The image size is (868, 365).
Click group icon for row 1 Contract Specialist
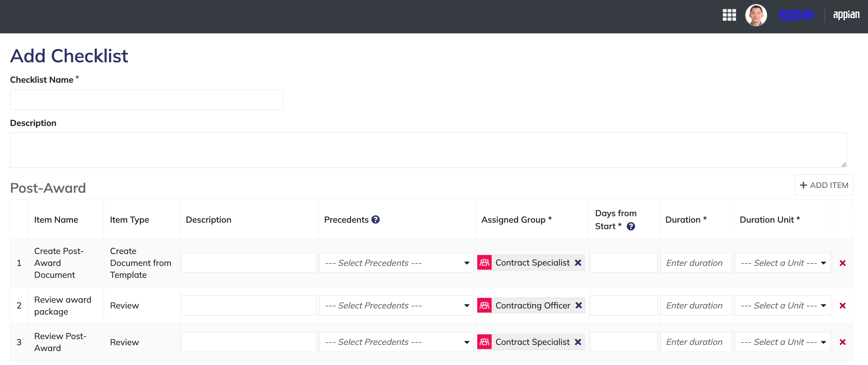coord(484,263)
